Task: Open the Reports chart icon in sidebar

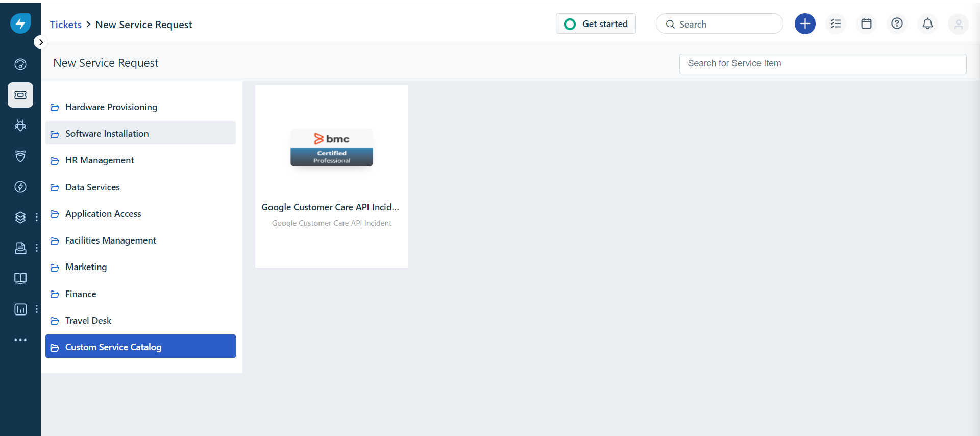Action: pyautogui.click(x=20, y=309)
